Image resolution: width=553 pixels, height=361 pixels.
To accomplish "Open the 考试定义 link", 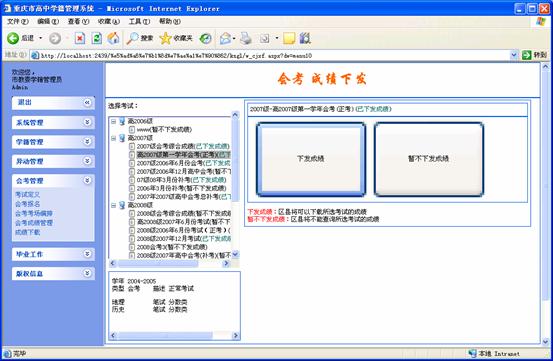I will pos(28,195).
